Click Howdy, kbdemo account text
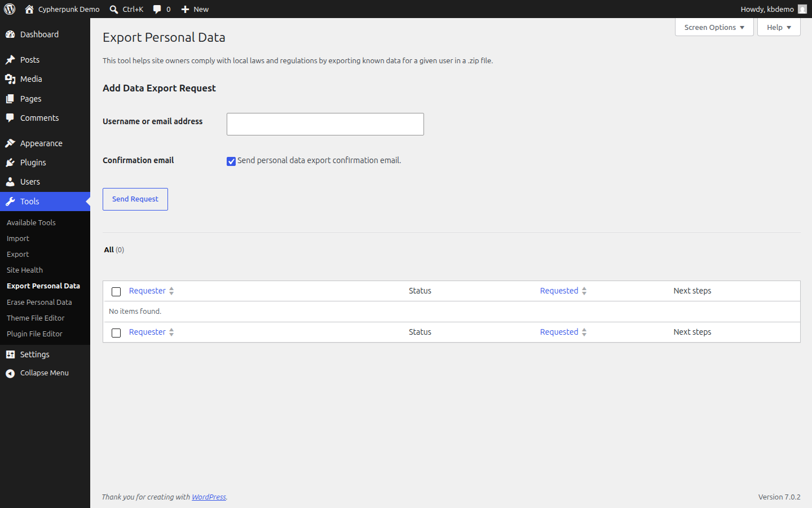The height and width of the screenshot is (508, 812). [x=767, y=9]
